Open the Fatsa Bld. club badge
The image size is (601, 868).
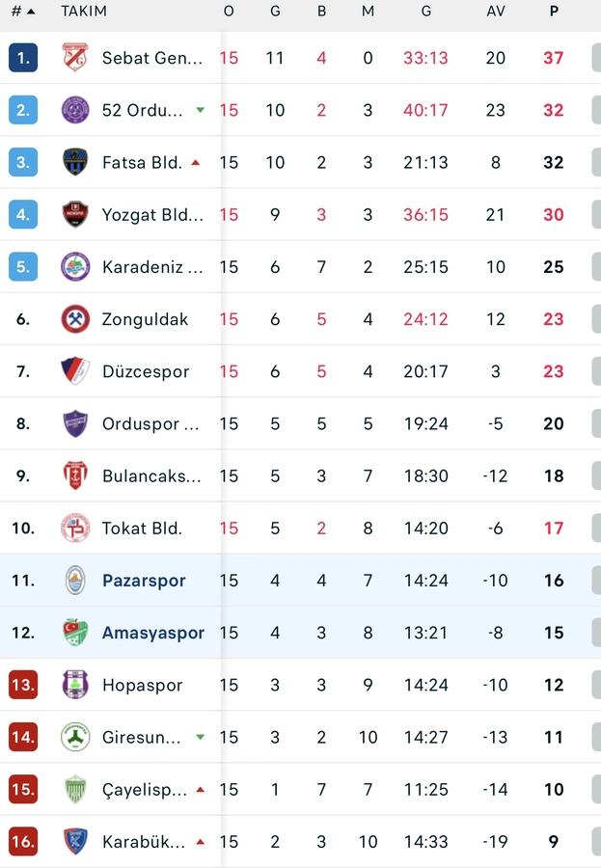click(75, 162)
